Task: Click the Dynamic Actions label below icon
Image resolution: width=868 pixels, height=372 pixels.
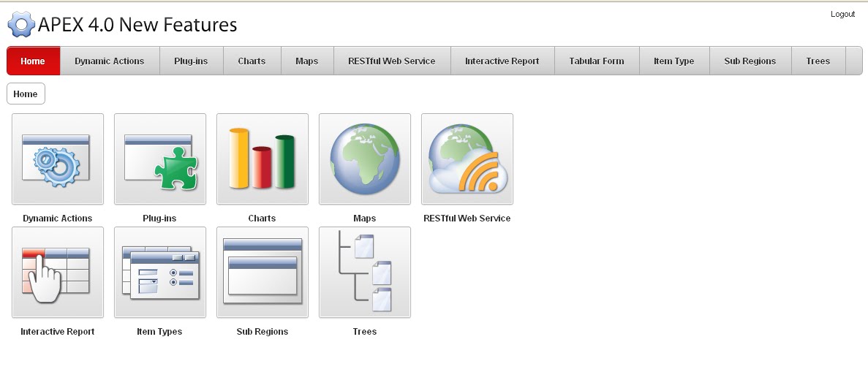Action: coord(58,218)
